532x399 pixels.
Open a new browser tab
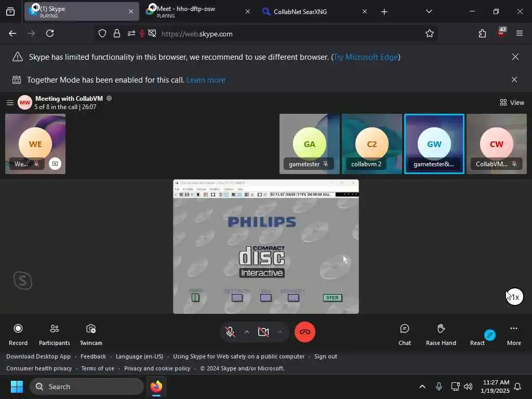[384, 11]
